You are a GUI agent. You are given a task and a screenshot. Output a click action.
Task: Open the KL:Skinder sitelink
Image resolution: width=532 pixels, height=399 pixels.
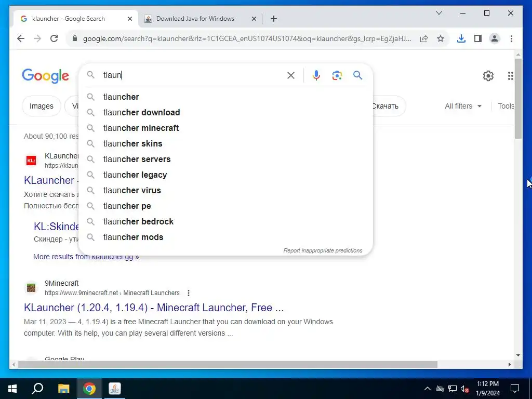(x=56, y=227)
